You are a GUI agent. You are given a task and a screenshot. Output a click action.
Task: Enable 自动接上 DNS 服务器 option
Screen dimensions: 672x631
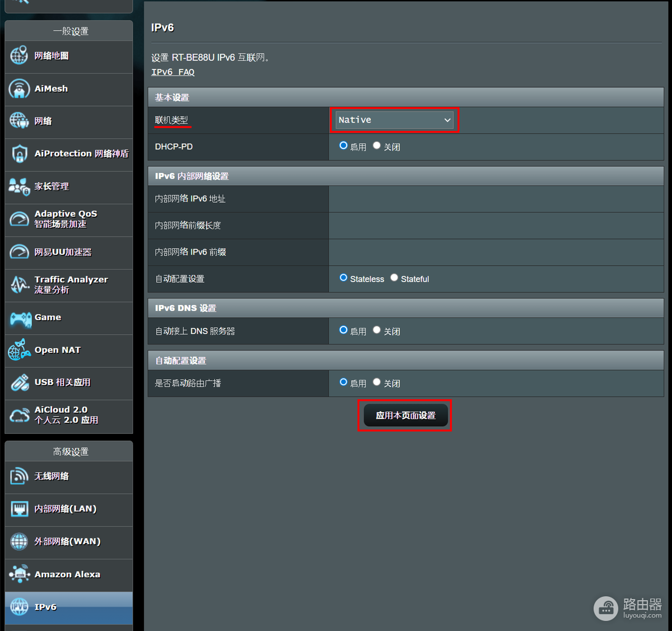point(343,330)
